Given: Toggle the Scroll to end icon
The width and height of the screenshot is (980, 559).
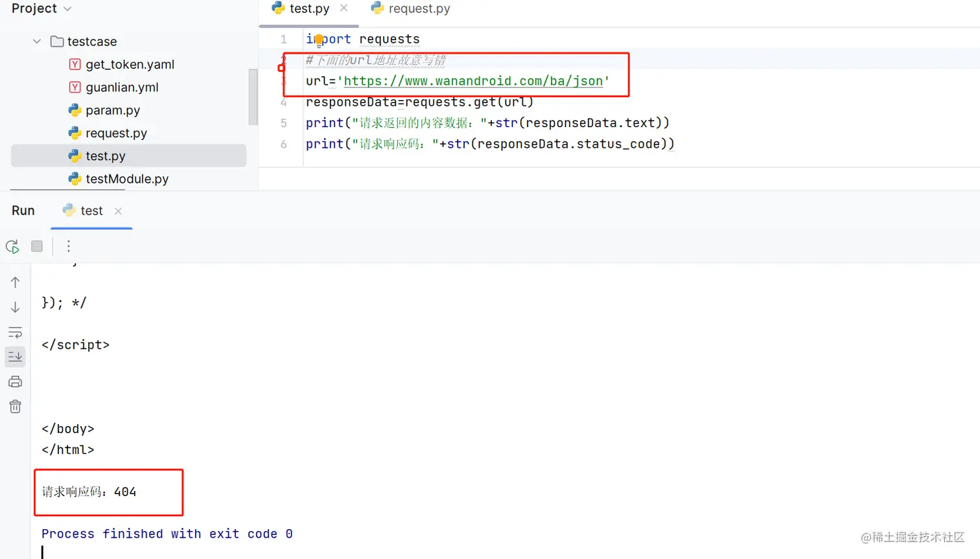Looking at the screenshot, I should click(16, 356).
